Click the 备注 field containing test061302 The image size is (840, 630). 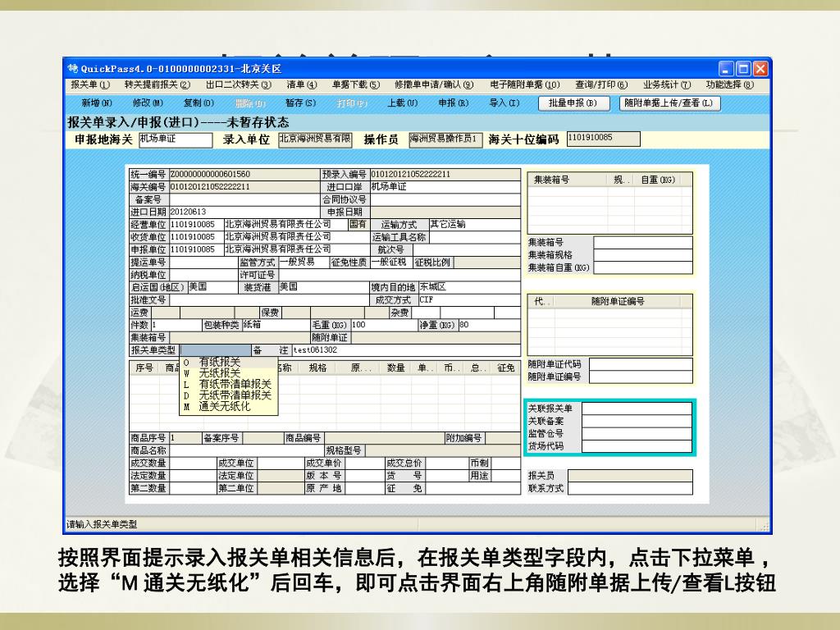[x=406, y=350]
